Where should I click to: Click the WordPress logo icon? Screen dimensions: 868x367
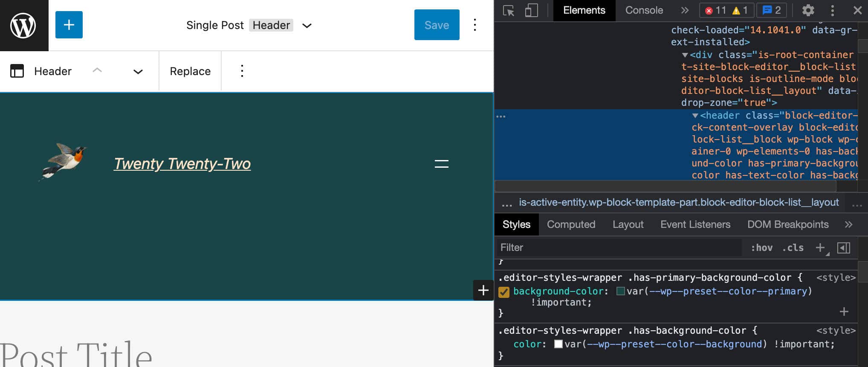coord(23,26)
